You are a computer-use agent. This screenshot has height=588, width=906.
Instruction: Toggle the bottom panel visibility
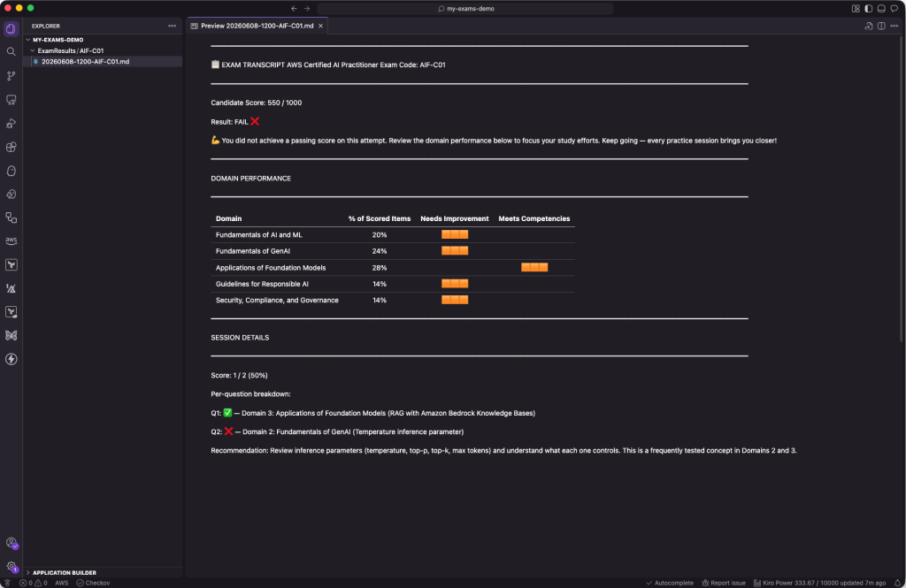tap(881, 9)
